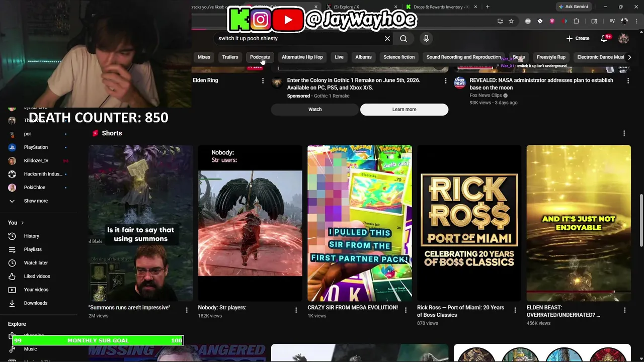
Task: Open a new browser tab
Action: 488,7
